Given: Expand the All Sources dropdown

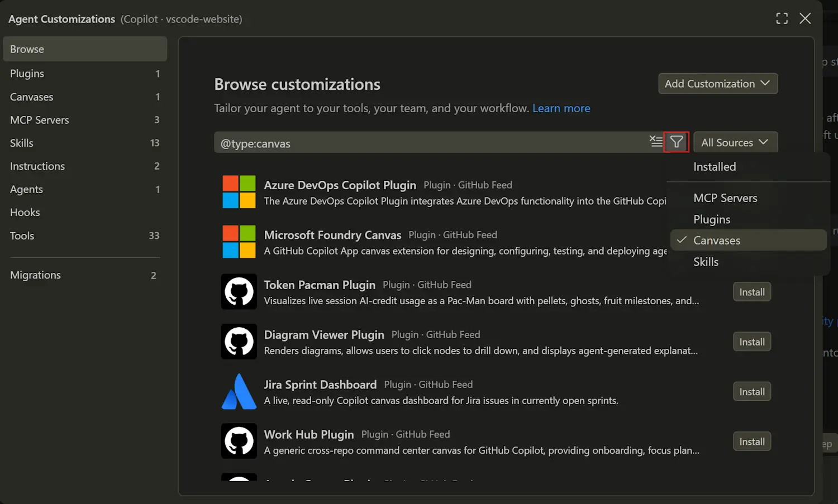Looking at the screenshot, I should [x=735, y=142].
